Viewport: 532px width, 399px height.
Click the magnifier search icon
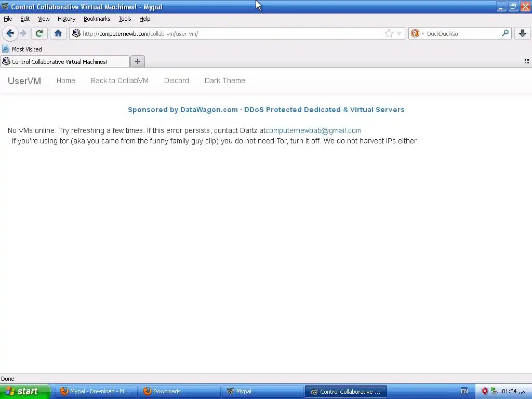pos(505,33)
